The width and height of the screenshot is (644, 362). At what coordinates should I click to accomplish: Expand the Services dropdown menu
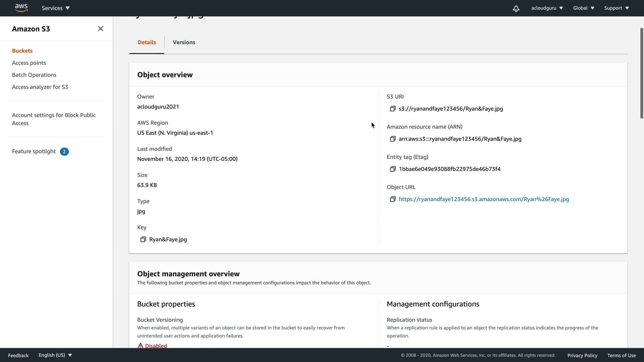[56, 8]
